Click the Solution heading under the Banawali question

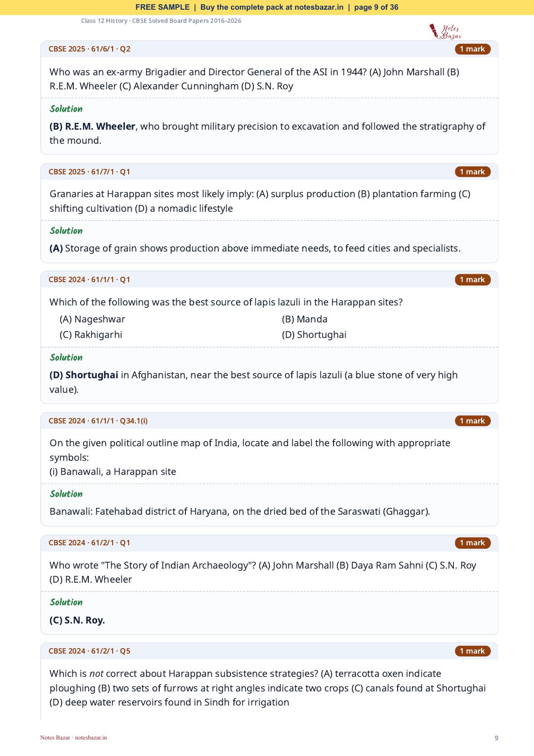66,494
